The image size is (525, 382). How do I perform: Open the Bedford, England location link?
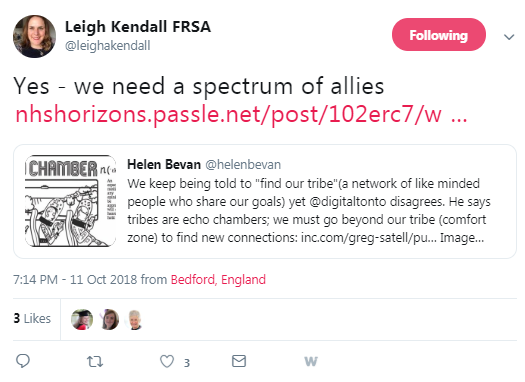(x=218, y=280)
